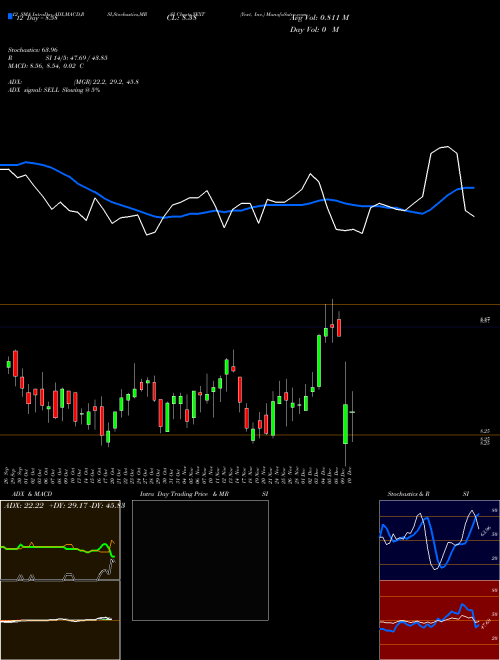Viewport: 500px width, 660px height.
Task: Click the 'Intra Day Trading Price & MR' title
Action: click(x=184, y=494)
